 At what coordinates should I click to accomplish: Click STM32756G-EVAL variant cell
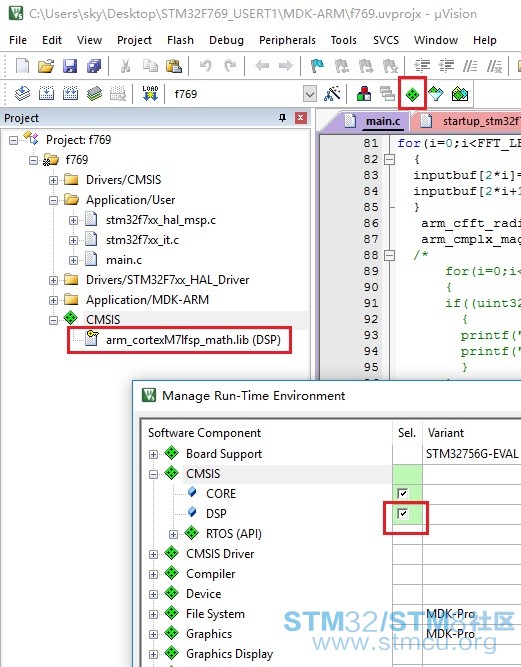click(x=472, y=453)
